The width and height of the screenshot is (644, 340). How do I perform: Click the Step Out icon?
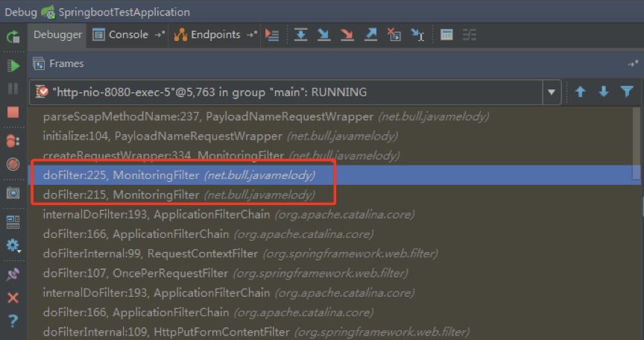coord(371,35)
